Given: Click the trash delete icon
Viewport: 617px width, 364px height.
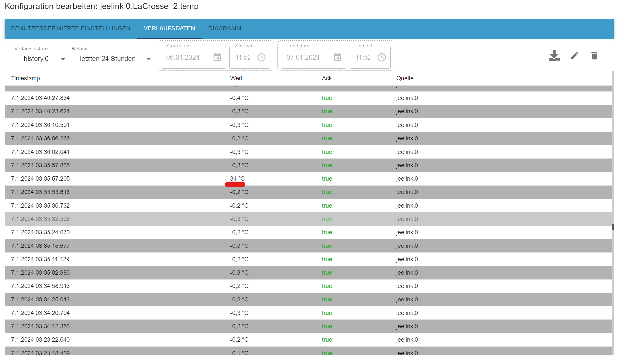Looking at the screenshot, I should pos(594,56).
